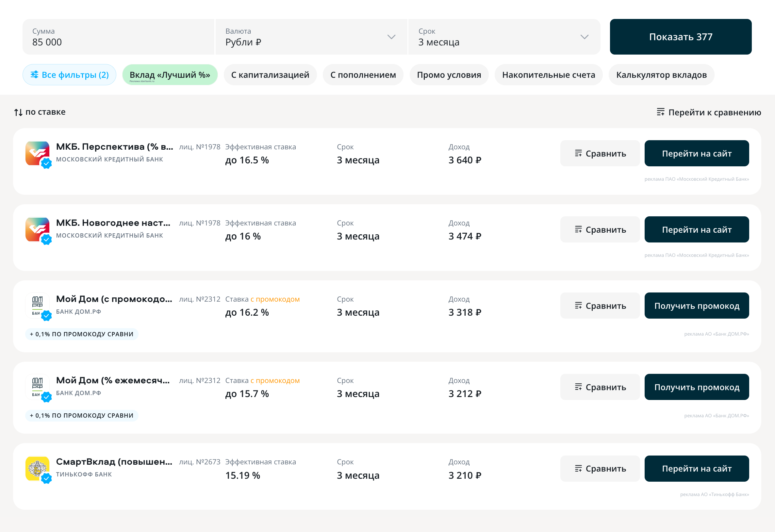Click Перейти на сайт for МКБ Новогоднее
Viewport: 775px width, 532px height.
pos(697,229)
